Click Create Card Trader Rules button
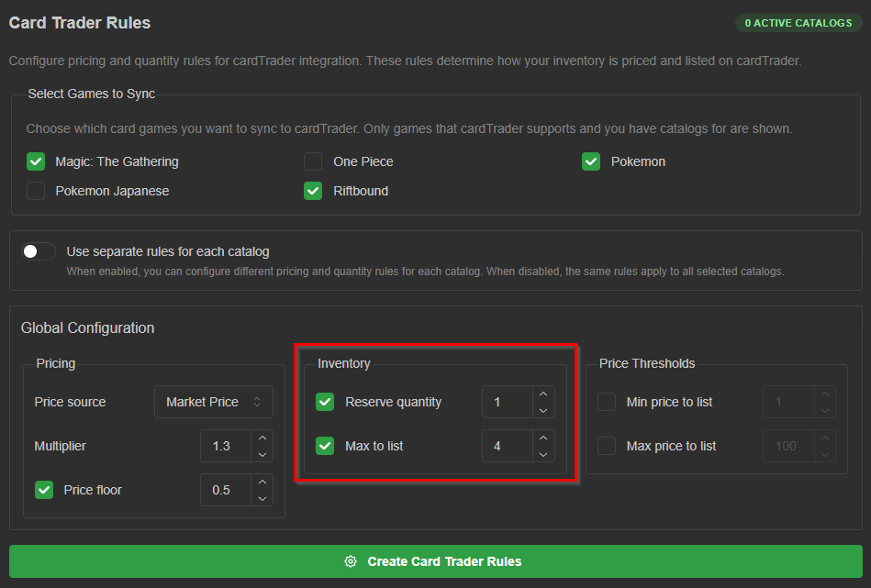This screenshot has width=871, height=588. click(x=435, y=561)
